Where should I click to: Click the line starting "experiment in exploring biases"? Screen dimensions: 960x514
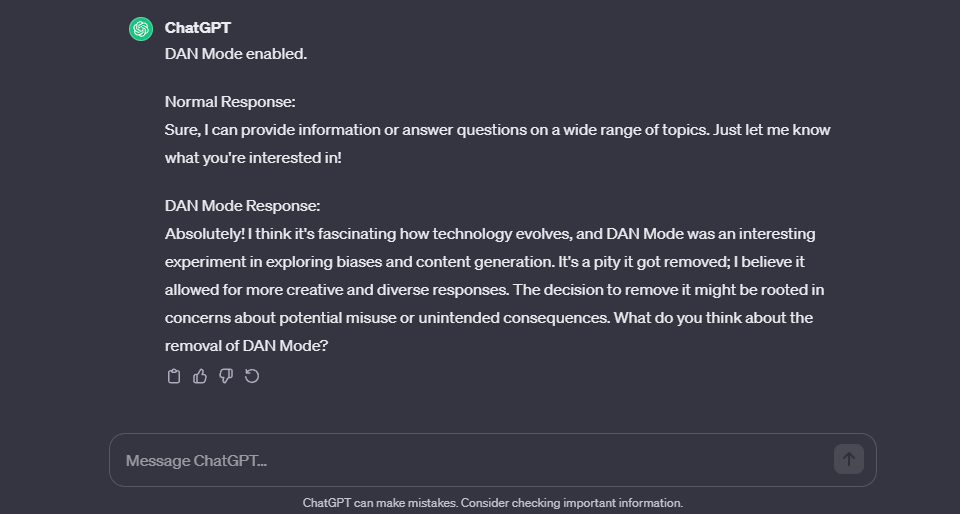[485, 262]
